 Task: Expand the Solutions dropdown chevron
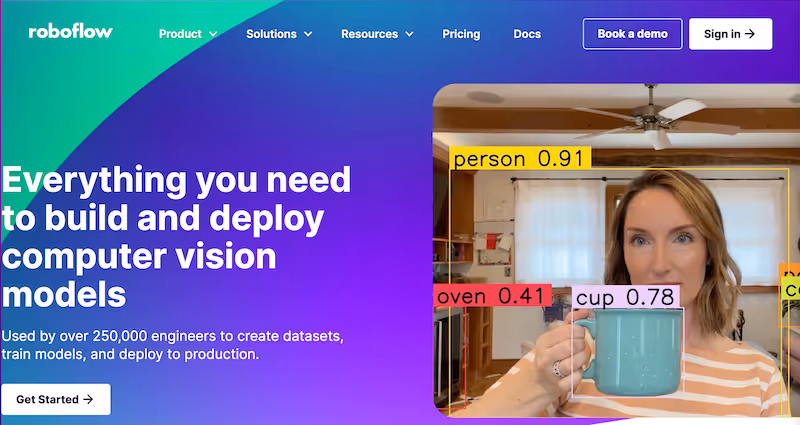[308, 34]
